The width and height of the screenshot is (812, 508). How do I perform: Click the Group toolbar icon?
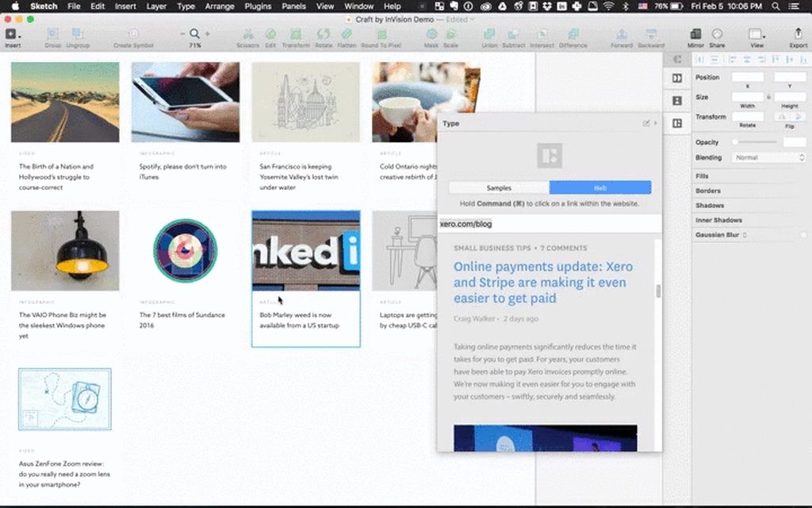52,34
